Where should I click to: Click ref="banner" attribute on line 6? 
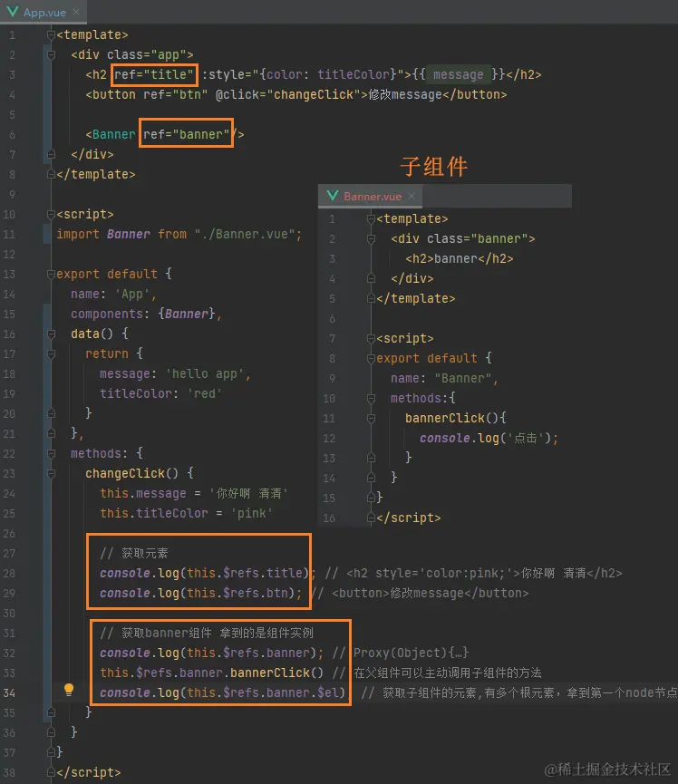(x=186, y=134)
